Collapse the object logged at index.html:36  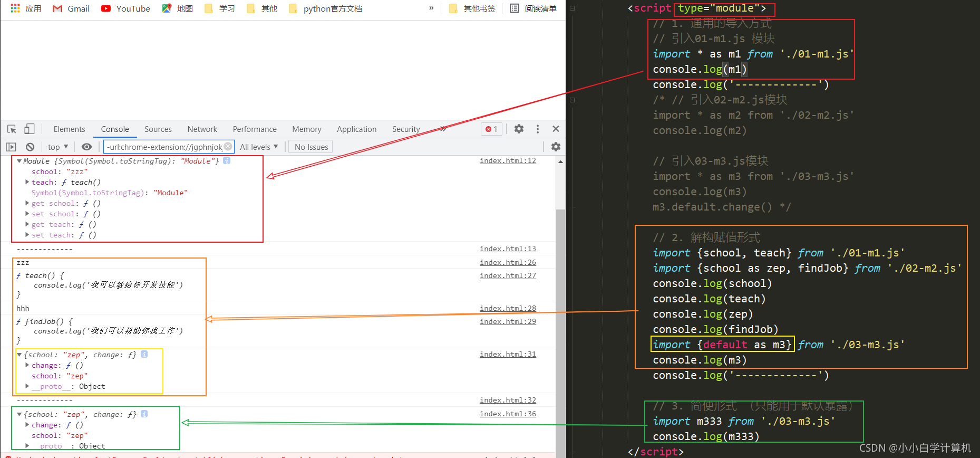(19, 414)
